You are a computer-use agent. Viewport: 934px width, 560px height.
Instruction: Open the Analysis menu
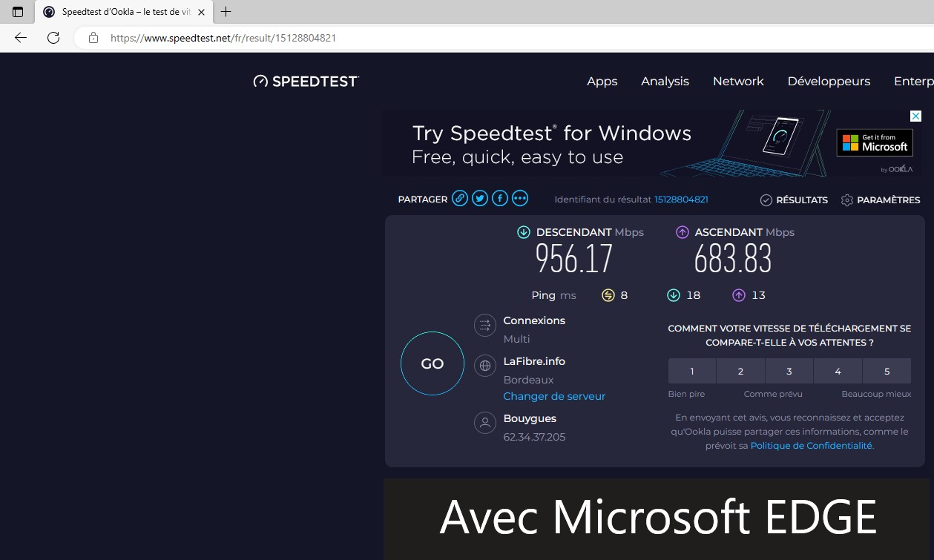pyautogui.click(x=665, y=82)
